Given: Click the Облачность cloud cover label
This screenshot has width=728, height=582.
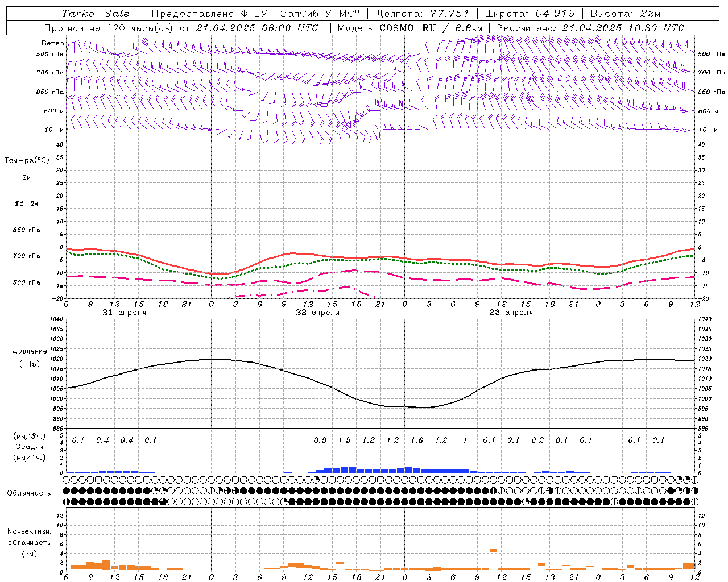Looking at the screenshot, I should coord(29,493).
